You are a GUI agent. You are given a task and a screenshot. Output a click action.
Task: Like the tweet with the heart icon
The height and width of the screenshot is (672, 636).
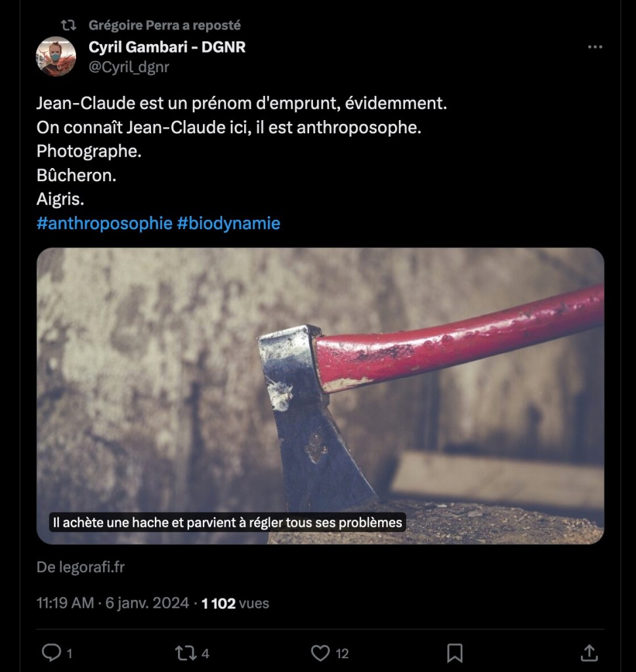click(x=320, y=652)
